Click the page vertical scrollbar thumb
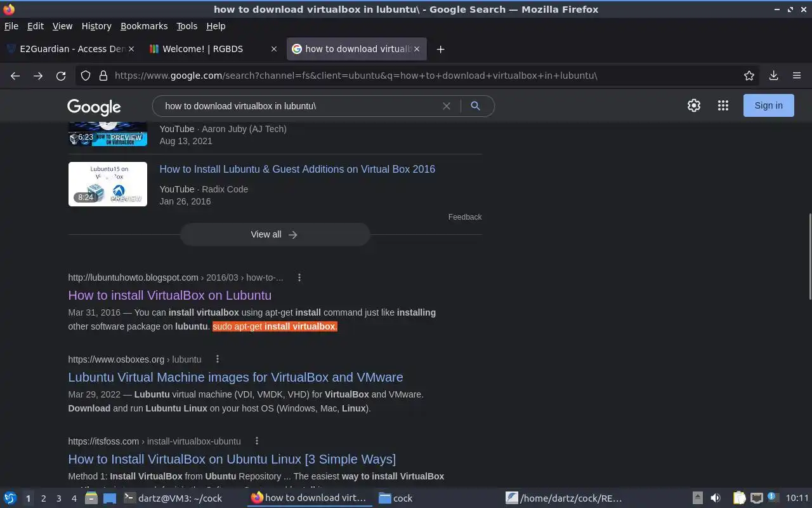The height and width of the screenshot is (508, 812). pyautogui.click(x=809, y=257)
